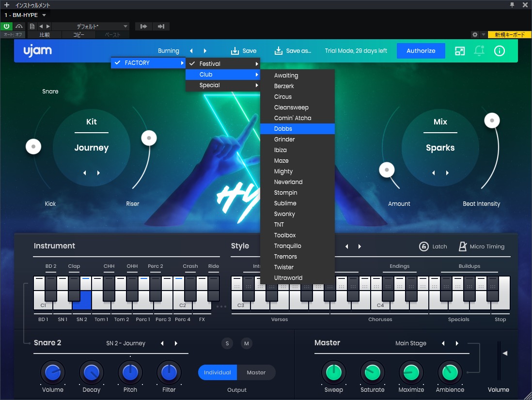Viewport: 532px width, 400px height.
Task: Select previous SN 2 sample arrow
Action: (x=162, y=343)
